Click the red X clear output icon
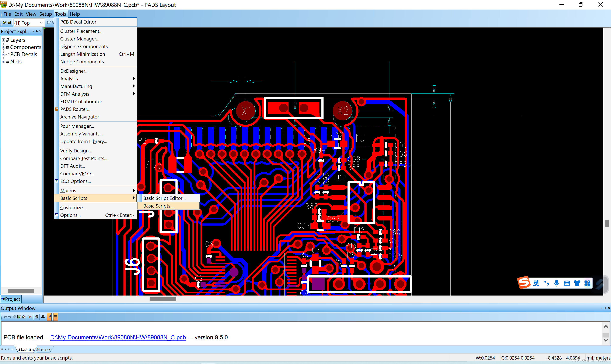The width and height of the screenshot is (611, 364). coord(30,317)
